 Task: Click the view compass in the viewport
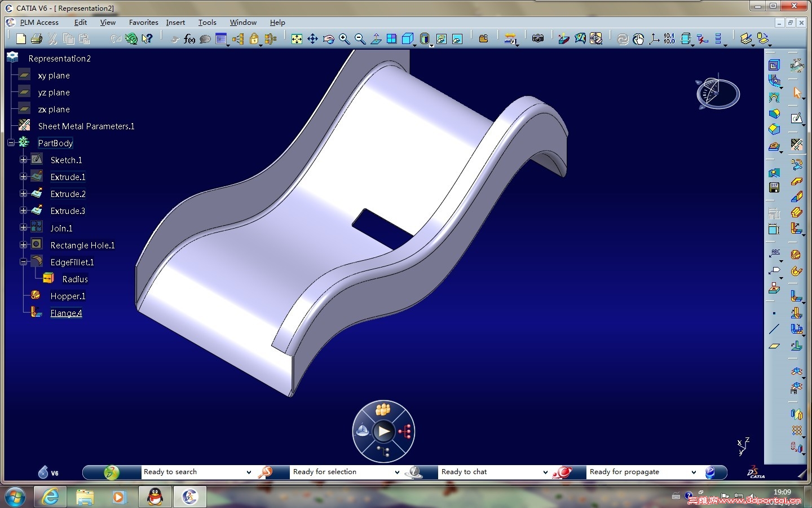pyautogui.click(x=717, y=93)
